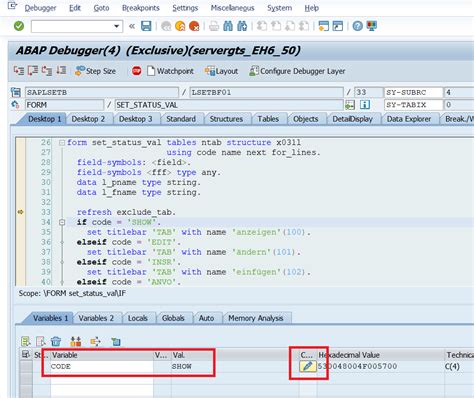Image resolution: width=474 pixels, height=398 pixels.
Task: Click the green icon right of SET_STATUS_VAL
Action: click(350, 105)
